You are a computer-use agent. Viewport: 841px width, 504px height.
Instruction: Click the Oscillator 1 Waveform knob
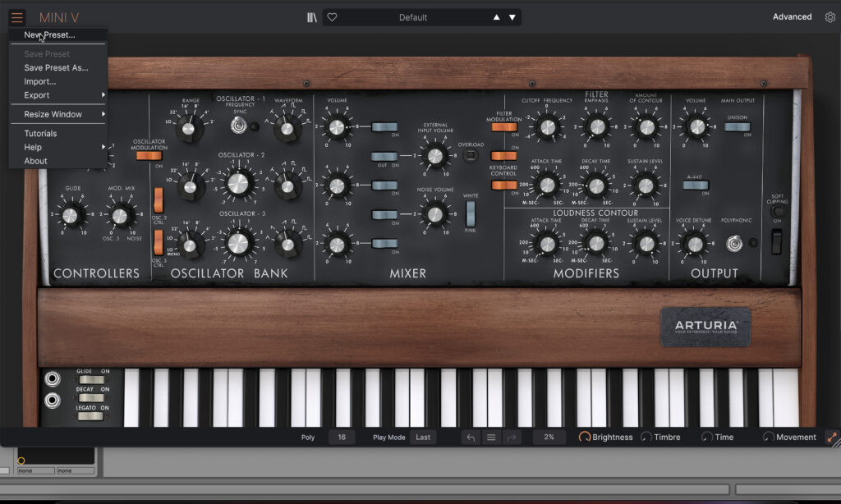tap(287, 129)
